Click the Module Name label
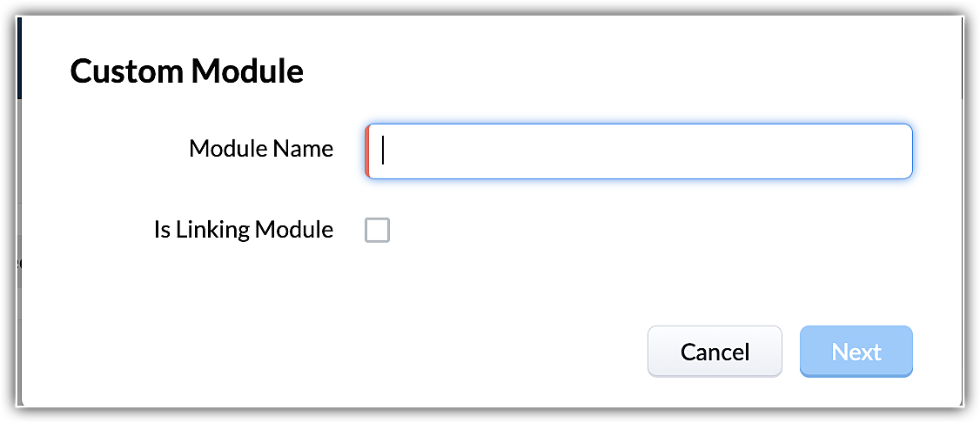 [260, 149]
